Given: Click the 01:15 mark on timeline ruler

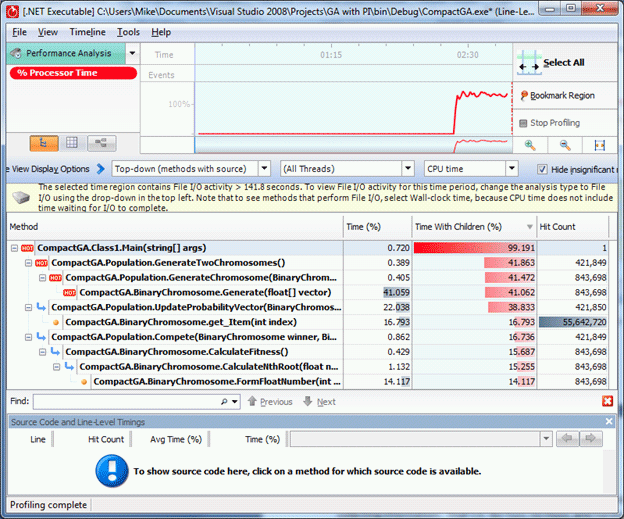Looking at the screenshot, I should [331, 55].
